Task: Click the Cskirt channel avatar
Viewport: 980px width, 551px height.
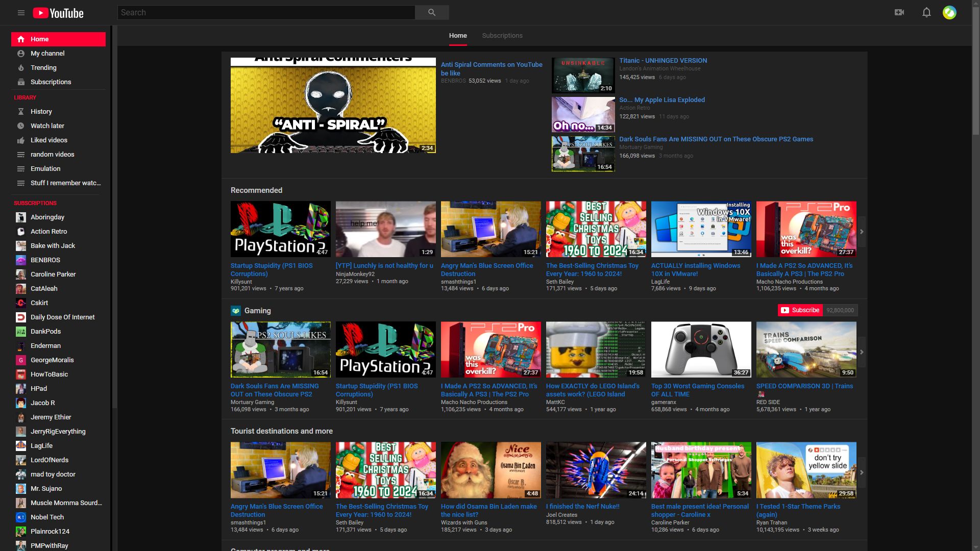Action: (21, 303)
